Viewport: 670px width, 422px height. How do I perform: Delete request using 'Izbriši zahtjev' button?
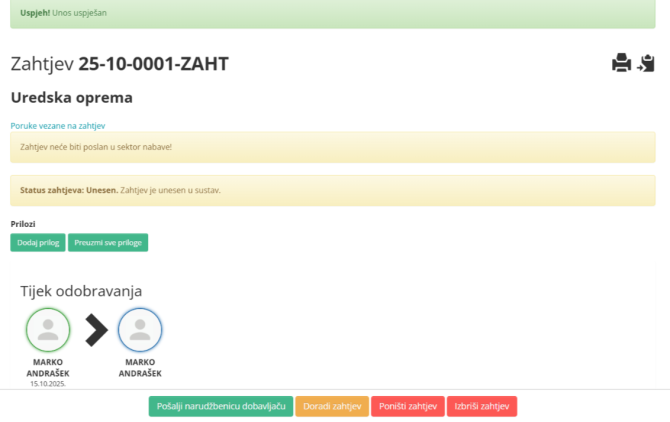(482, 406)
